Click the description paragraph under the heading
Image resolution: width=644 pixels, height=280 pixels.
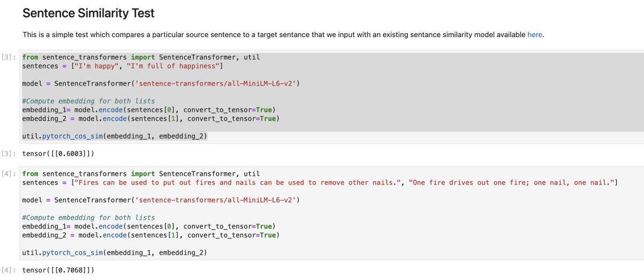pyautogui.click(x=283, y=35)
